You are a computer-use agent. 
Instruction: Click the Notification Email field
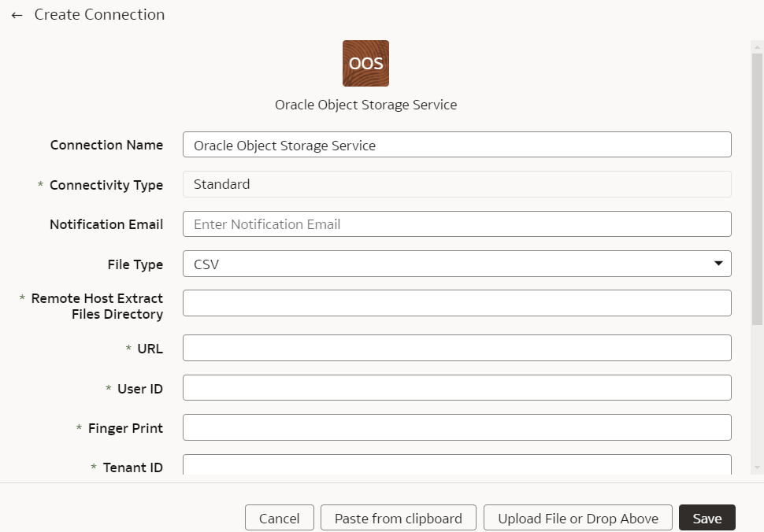457,224
